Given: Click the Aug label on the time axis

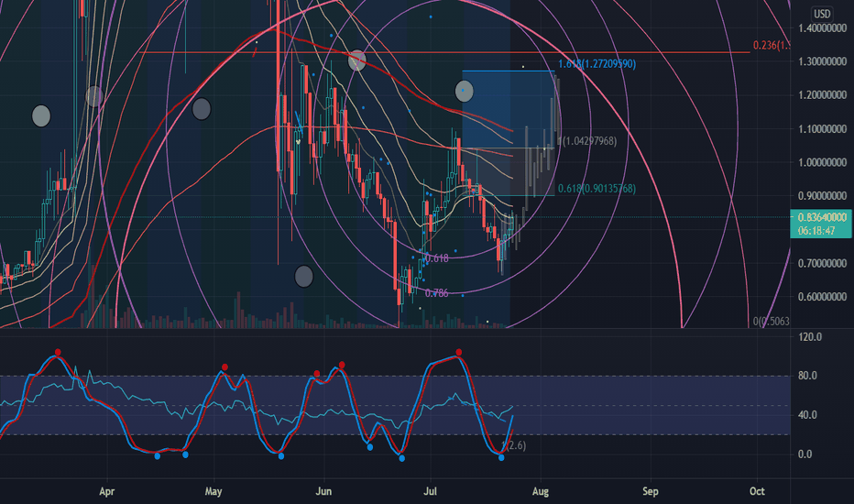Looking at the screenshot, I should pos(541,491).
